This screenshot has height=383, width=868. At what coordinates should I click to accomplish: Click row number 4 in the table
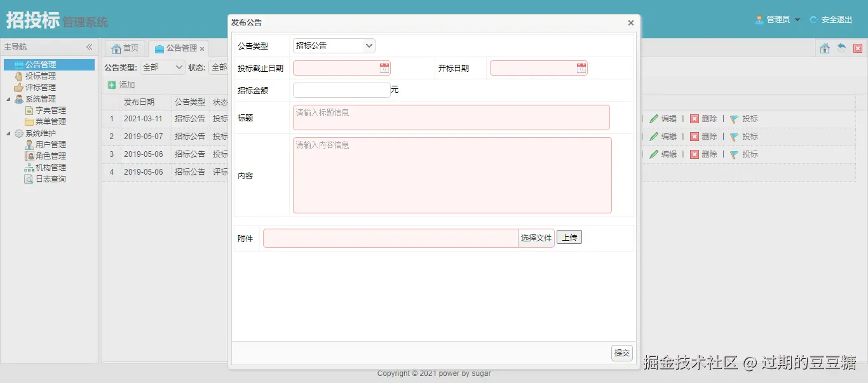pyautogui.click(x=111, y=172)
